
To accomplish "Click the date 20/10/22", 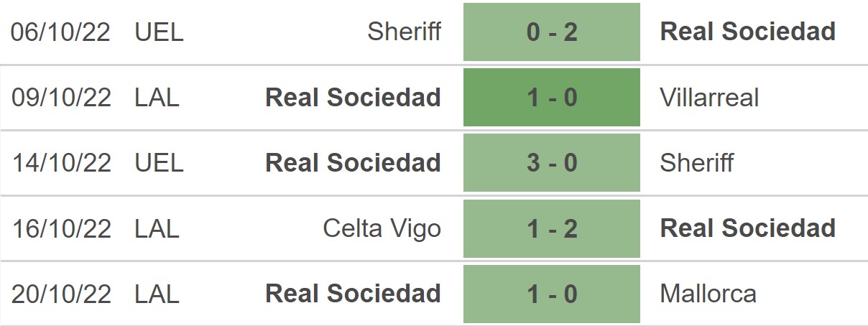I will pos(62,294).
